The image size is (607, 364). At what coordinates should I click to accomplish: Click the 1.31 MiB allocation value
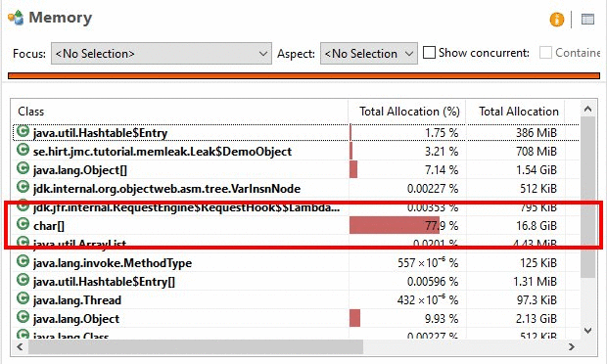click(x=535, y=281)
